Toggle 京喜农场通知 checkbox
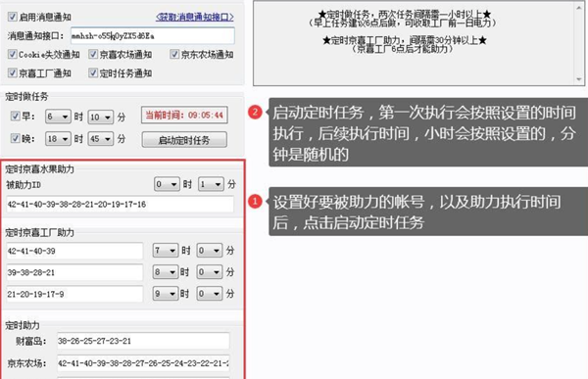 (93, 55)
